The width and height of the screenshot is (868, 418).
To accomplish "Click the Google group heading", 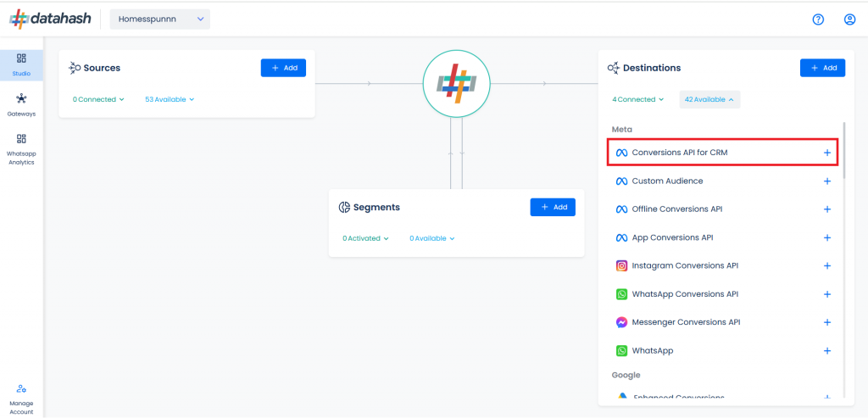I will click(x=626, y=375).
